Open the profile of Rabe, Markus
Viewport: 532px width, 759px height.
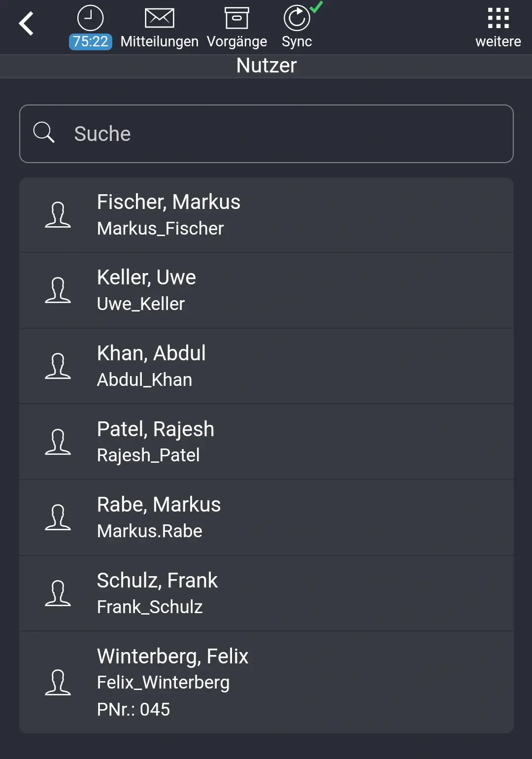click(x=266, y=517)
